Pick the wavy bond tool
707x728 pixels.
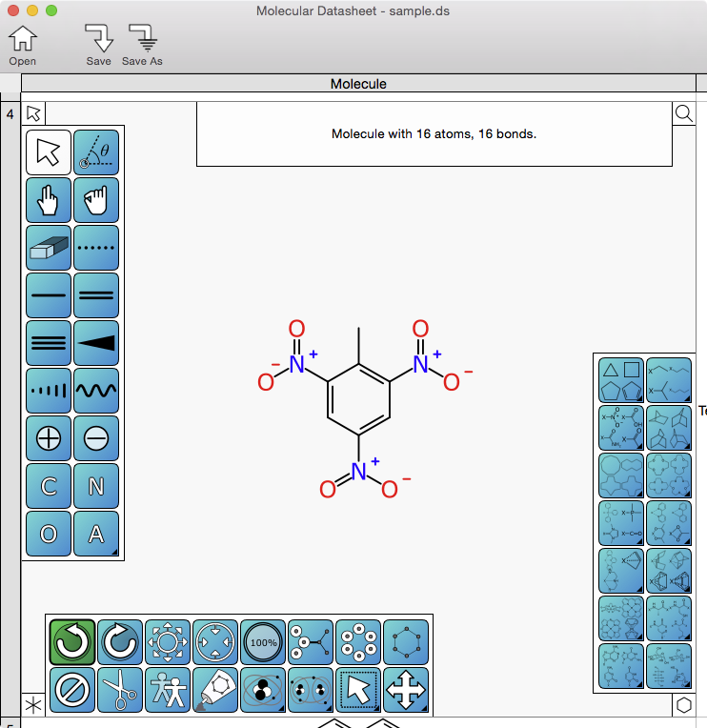click(96, 391)
